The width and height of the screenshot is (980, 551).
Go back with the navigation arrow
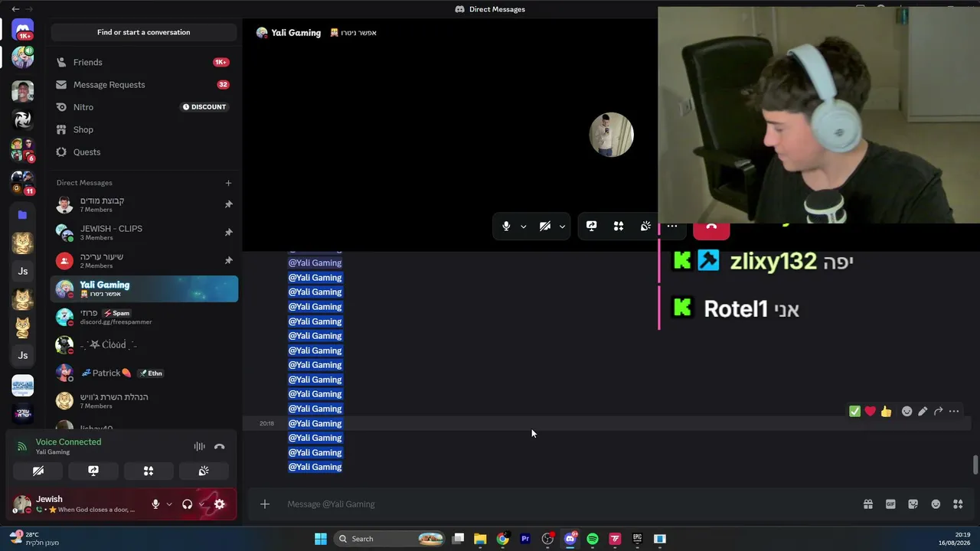coord(15,9)
